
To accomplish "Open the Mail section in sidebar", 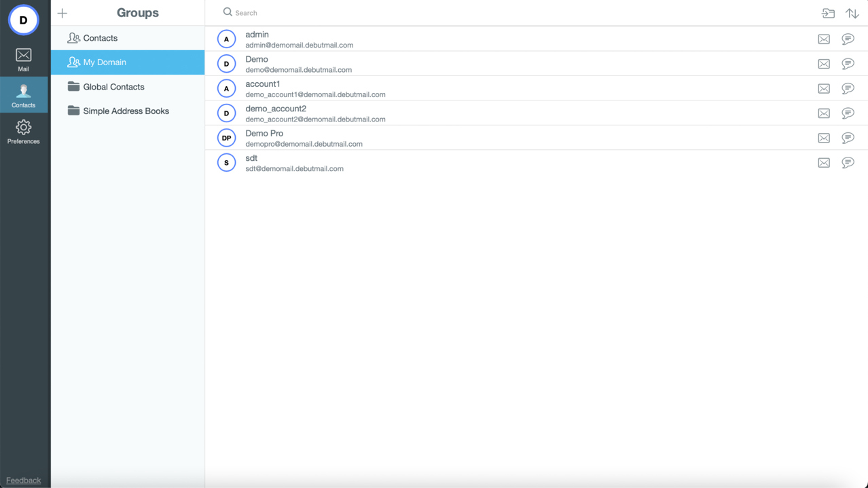I will (x=24, y=60).
